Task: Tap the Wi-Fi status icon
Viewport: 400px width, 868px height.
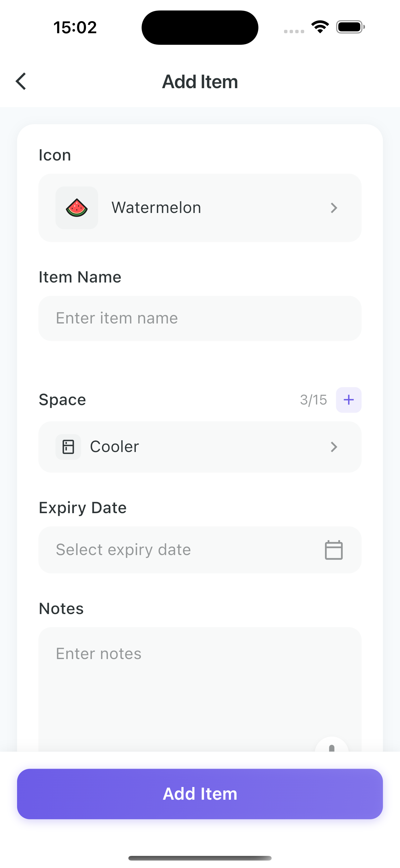Action: tap(320, 27)
